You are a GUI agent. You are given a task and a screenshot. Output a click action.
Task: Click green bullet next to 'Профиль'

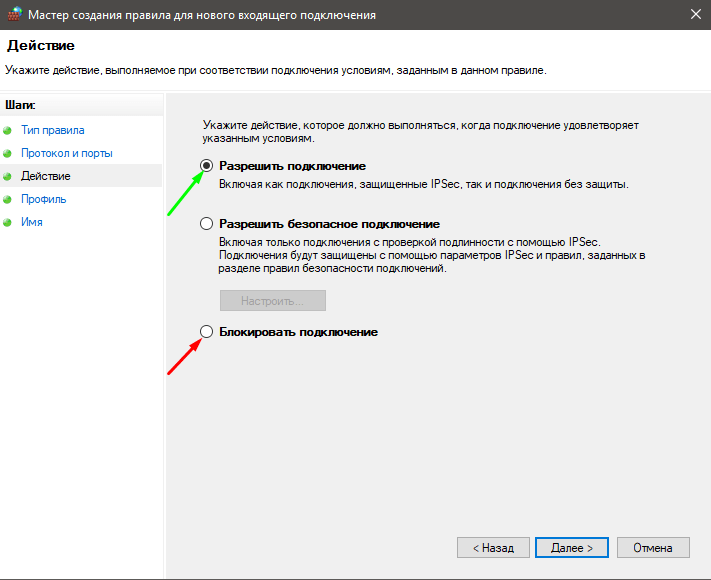[7, 200]
